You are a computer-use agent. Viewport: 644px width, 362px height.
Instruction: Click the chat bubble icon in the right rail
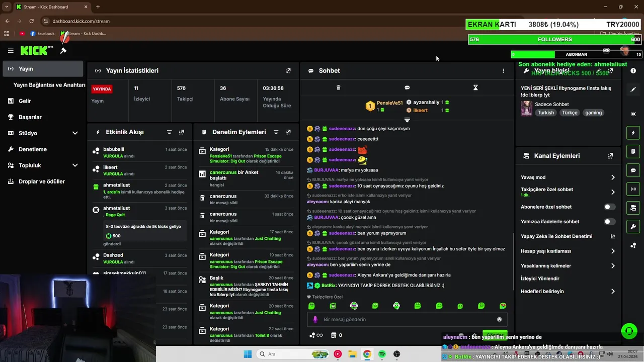(x=633, y=170)
